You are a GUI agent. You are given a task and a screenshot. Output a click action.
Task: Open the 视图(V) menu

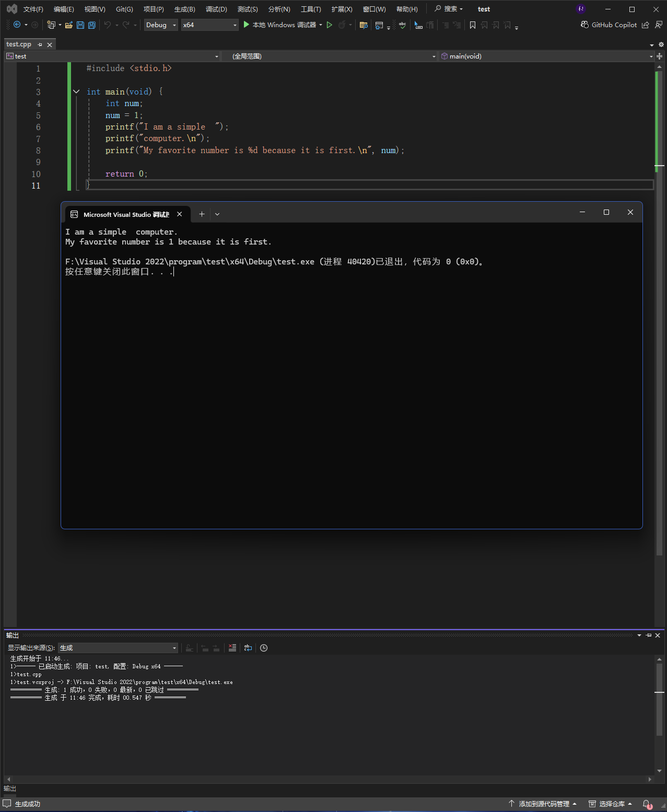click(95, 9)
